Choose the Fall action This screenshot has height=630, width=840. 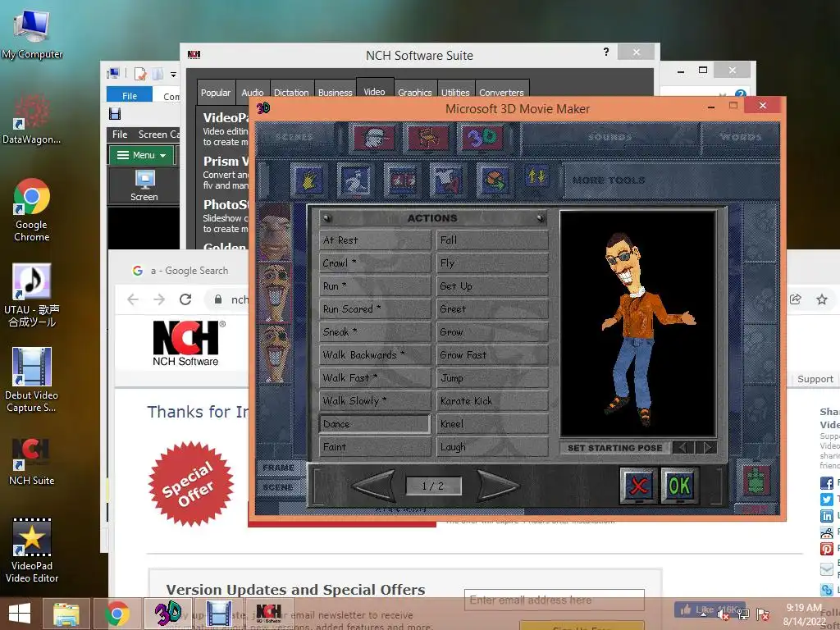click(x=492, y=240)
